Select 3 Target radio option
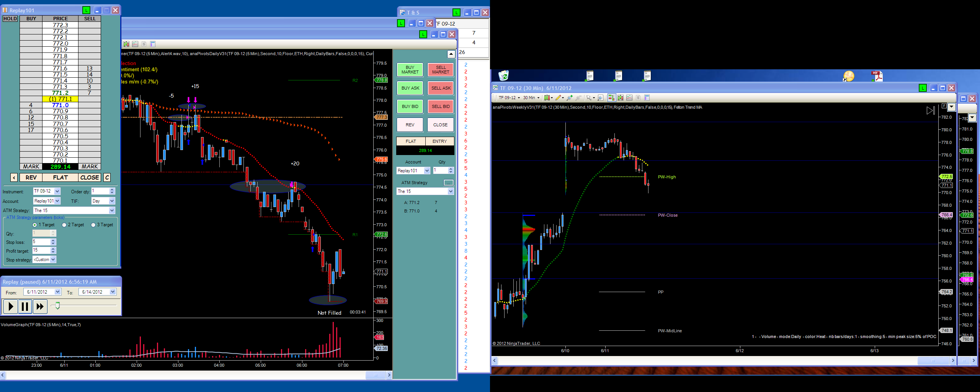The height and width of the screenshot is (392, 980). pyautogui.click(x=93, y=225)
